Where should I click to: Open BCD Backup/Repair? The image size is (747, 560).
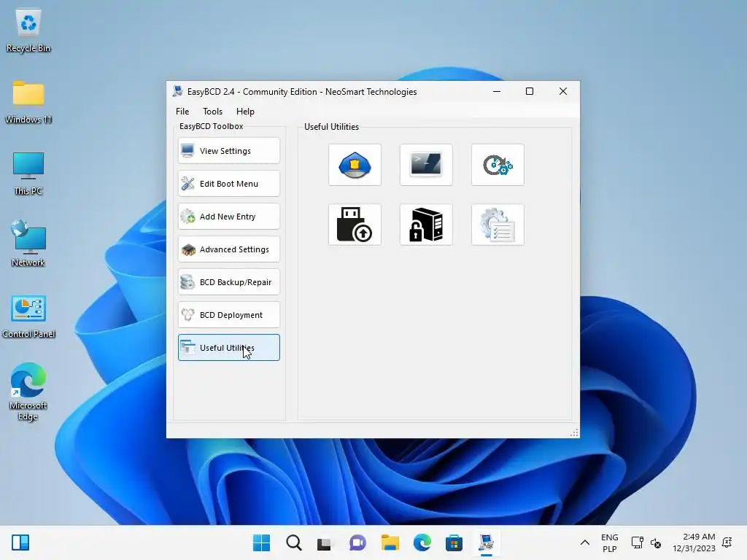[228, 282]
